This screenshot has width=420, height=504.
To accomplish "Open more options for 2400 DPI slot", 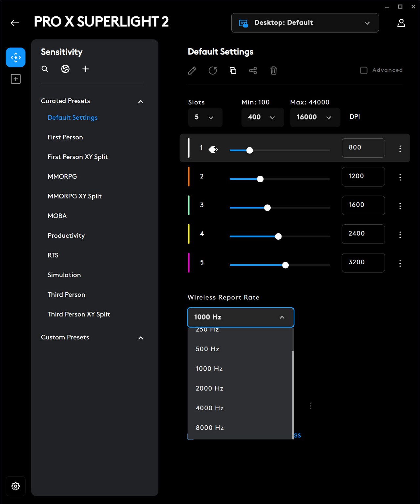I will 400,235.
